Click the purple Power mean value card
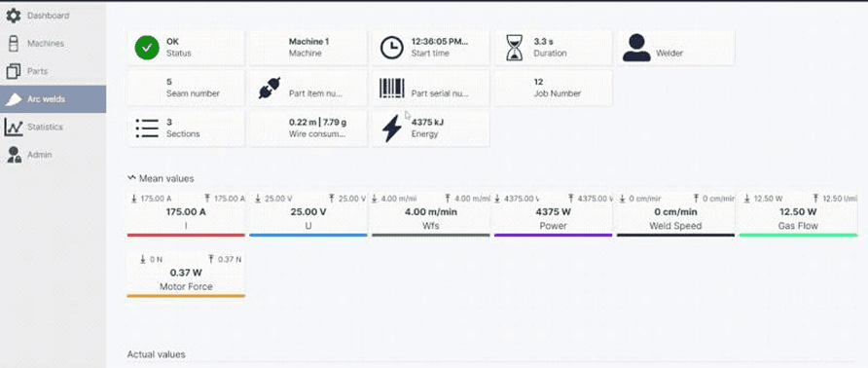Image resolution: width=868 pixels, height=368 pixels. tap(553, 213)
